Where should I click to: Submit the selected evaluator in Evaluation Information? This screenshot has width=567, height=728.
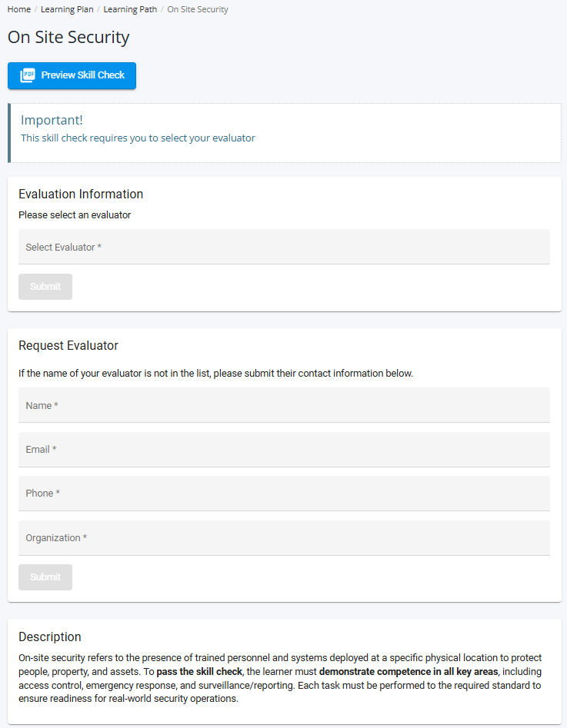click(x=45, y=287)
